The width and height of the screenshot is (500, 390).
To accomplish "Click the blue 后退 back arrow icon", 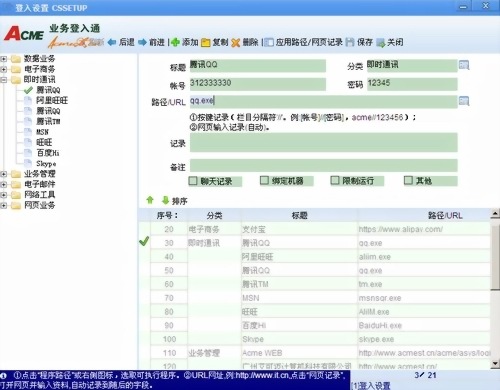I will [x=112, y=42].
